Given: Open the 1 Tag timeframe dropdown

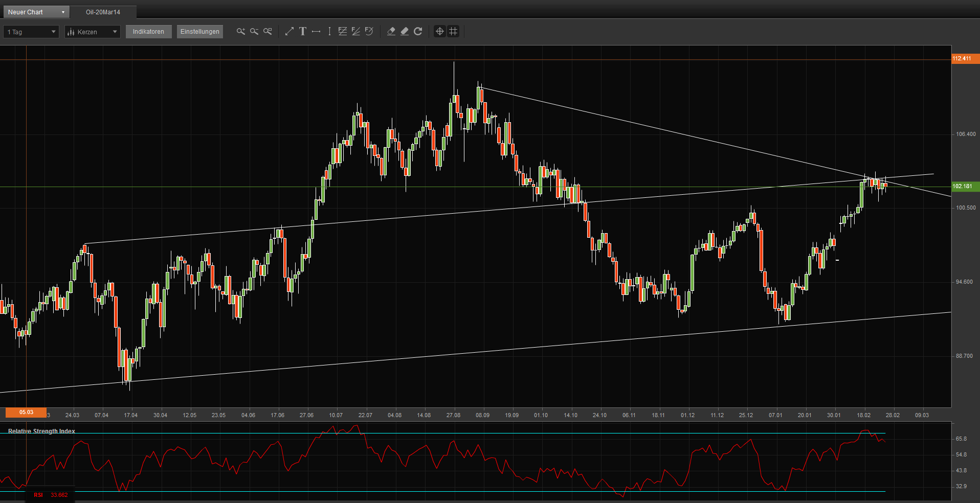Looking at the screenshot, I should (31, 31).
